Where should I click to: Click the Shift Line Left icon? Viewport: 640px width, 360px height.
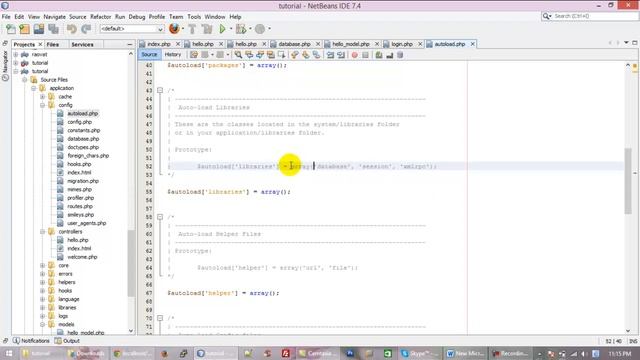point(330,55)
